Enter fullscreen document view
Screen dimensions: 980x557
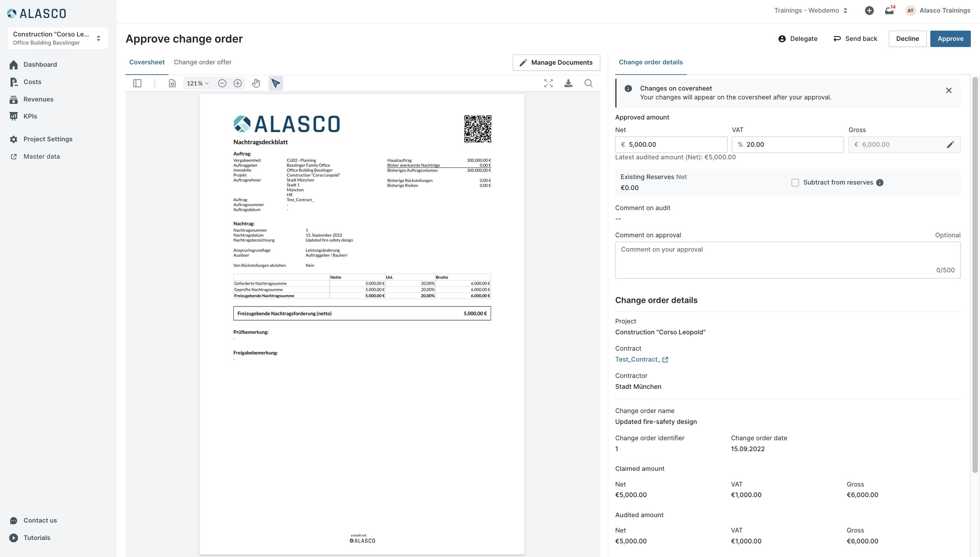pyautogui.click(x=549, y=83)
